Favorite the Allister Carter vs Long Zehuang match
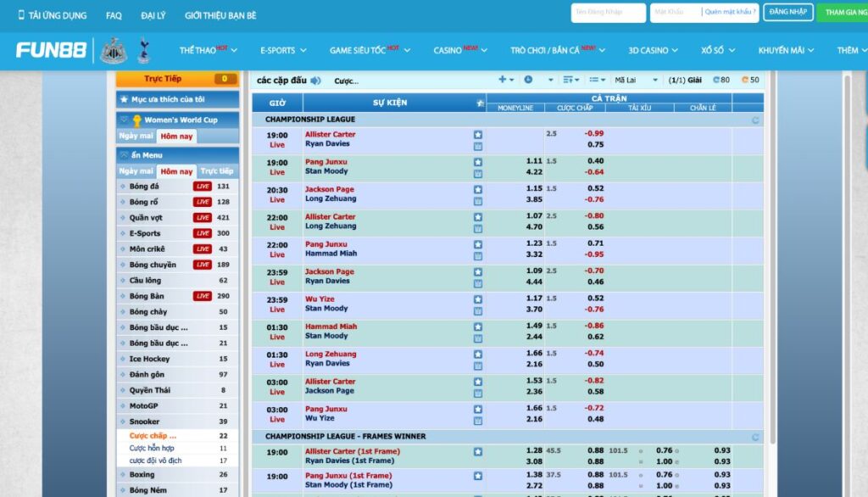The height and width of the screenshot is (497, 868). pyautogui.click(x=478, y=217)
